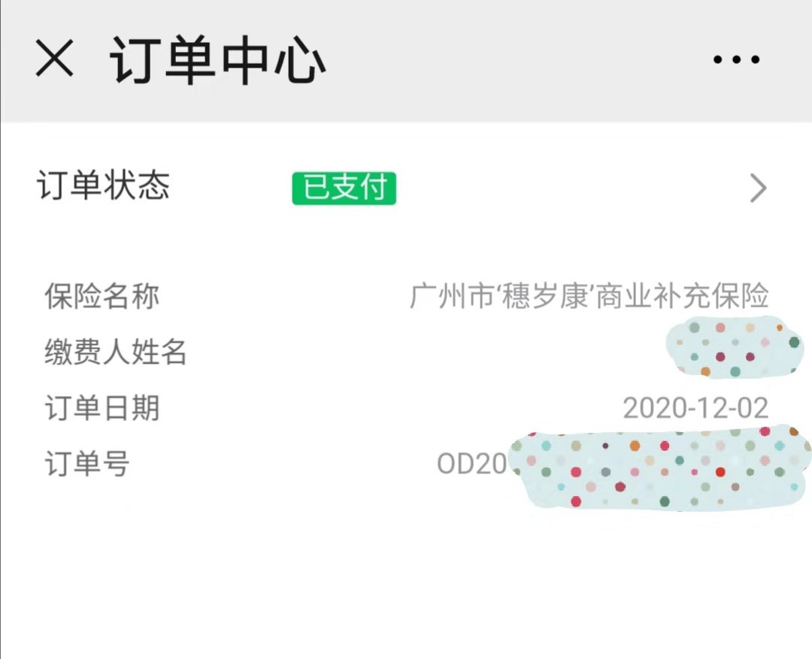812x659 pixels.
Task: Tap the green 已支付 status badge
Action: point(344,188)
